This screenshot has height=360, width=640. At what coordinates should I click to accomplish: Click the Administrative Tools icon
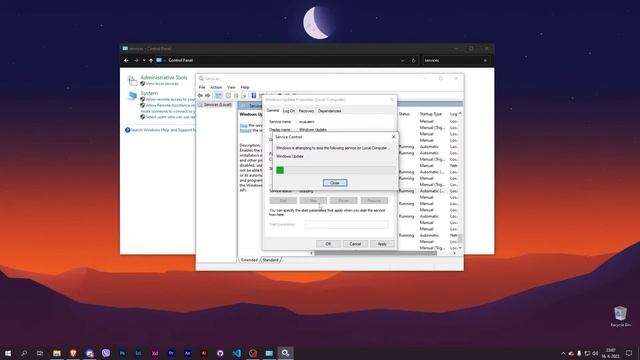[x=132, y=80]
